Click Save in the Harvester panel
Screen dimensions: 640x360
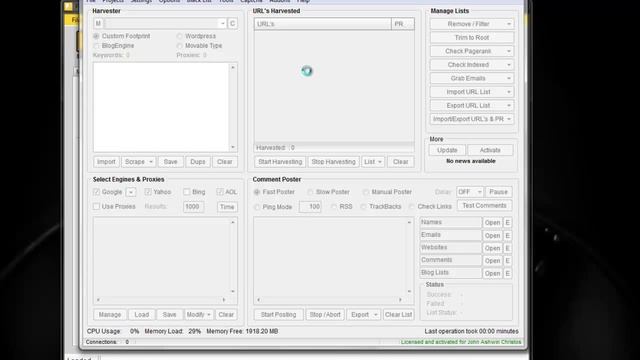pyautogui.click(x=170, y=162)
